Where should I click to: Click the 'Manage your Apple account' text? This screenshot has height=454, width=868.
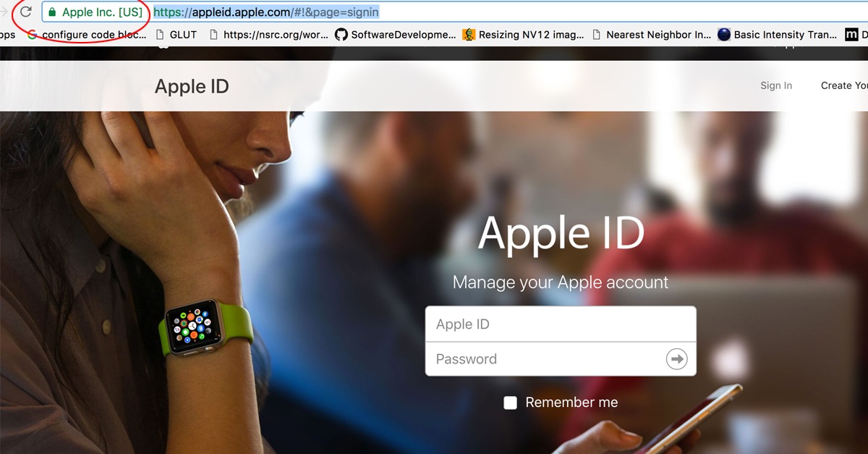(x=561, y=282)
